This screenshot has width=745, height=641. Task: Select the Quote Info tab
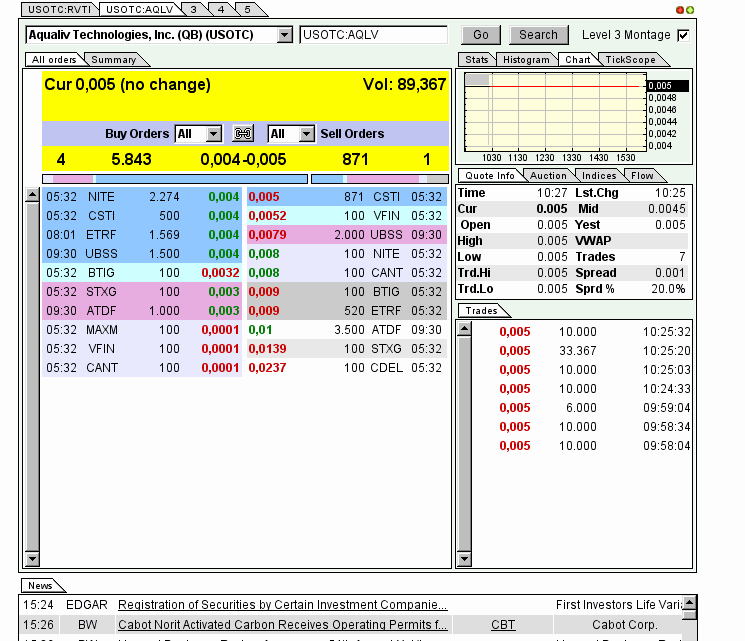[x=490, y=176]
